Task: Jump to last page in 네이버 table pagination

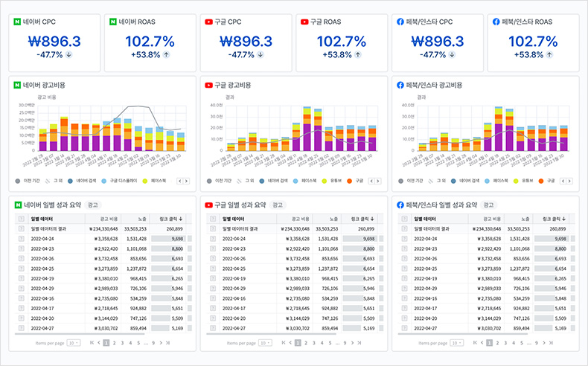Action: click(x=167, y=343)
